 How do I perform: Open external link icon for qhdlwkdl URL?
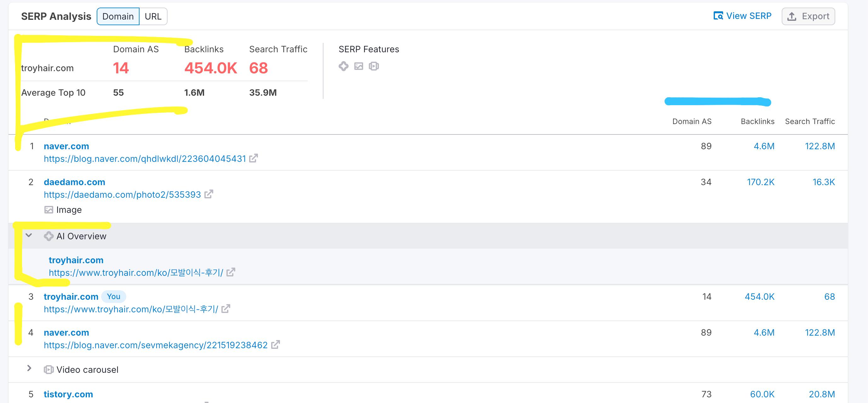click(254, 158)
